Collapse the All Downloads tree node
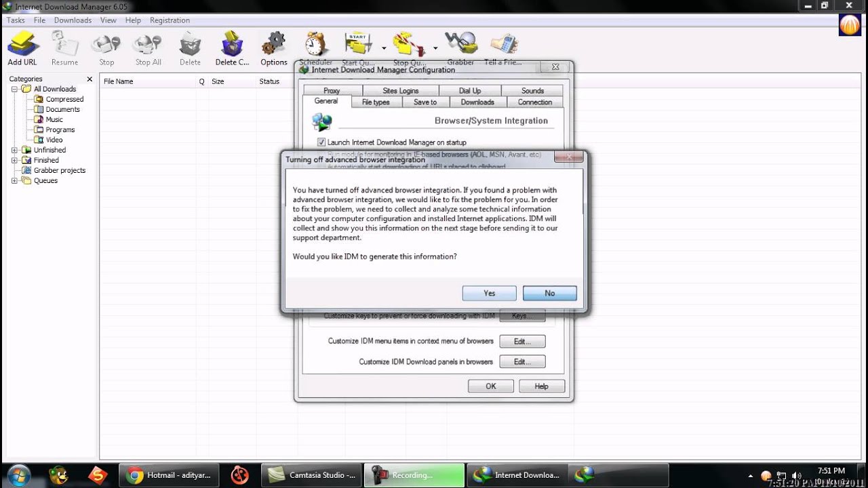 pos(14,89)
